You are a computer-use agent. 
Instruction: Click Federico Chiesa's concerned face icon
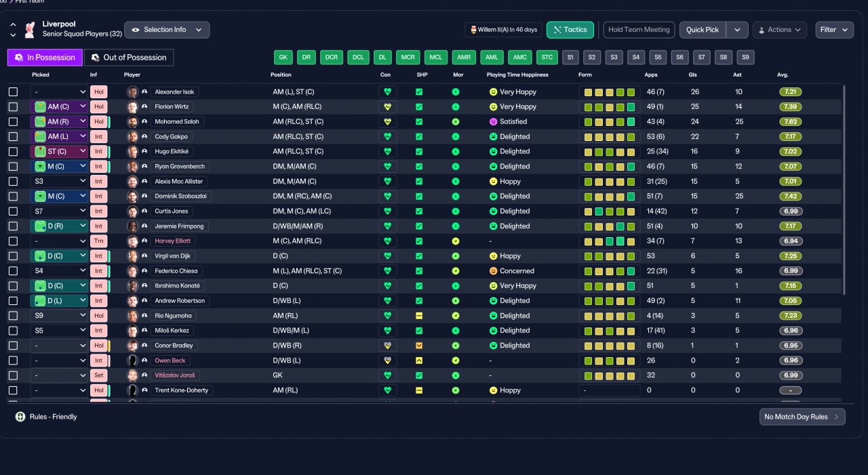click(493, 271)
